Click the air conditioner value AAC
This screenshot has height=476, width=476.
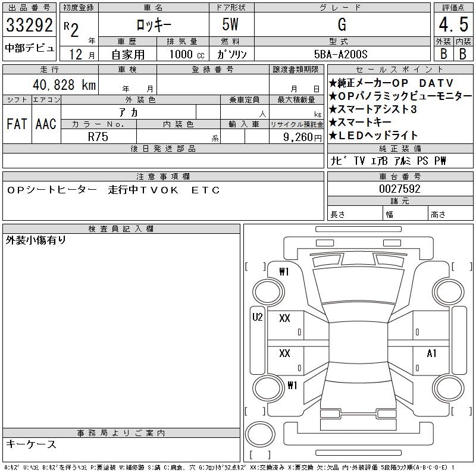click(46, 124)
